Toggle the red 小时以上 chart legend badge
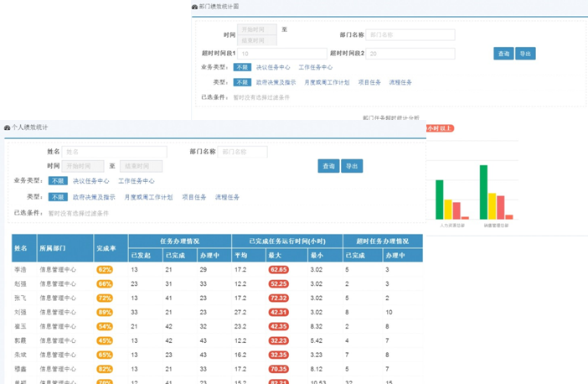This screenshot has height=384, width=588. coord(440,128)
